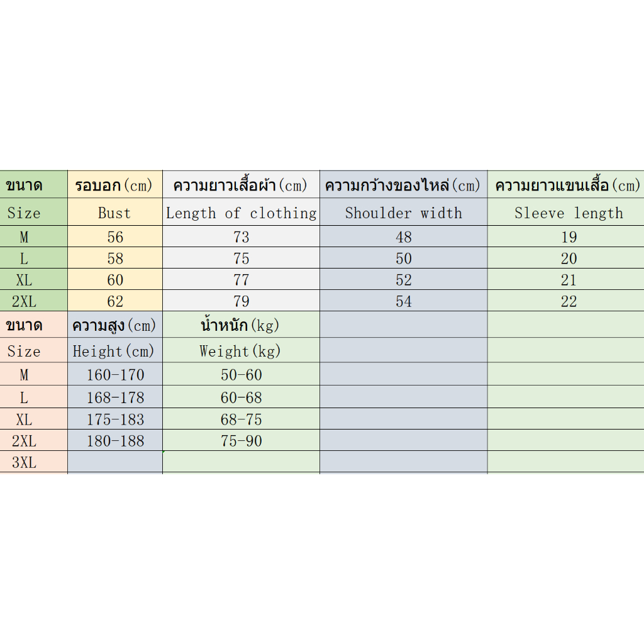Select the weight range 60-68 cell
Viewport: 644px width, 644px height.
[241, 397]
